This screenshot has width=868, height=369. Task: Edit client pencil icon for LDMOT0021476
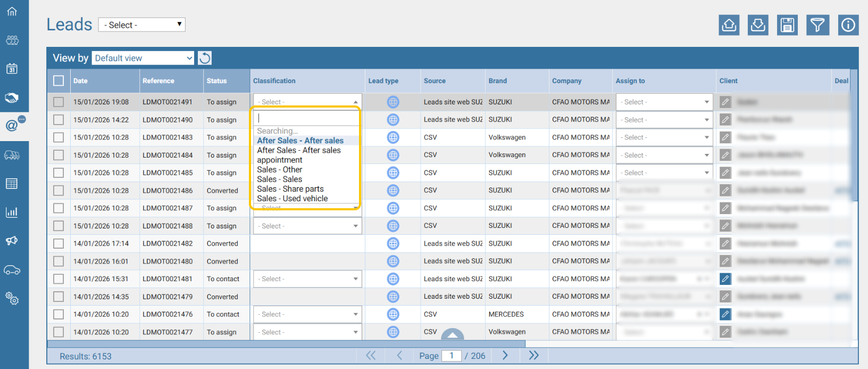(x=725, y=314)
